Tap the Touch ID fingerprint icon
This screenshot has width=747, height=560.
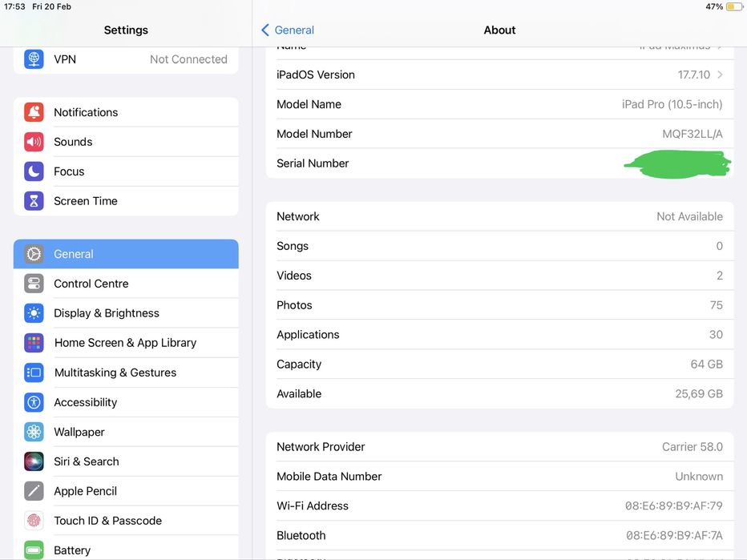pos(34,521)
